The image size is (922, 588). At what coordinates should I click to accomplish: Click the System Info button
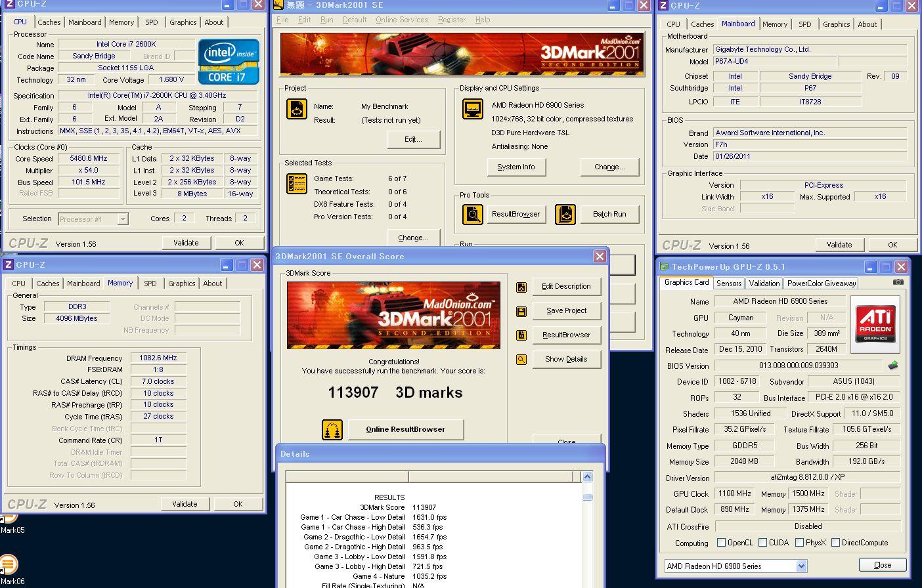[x=516, y=167]
